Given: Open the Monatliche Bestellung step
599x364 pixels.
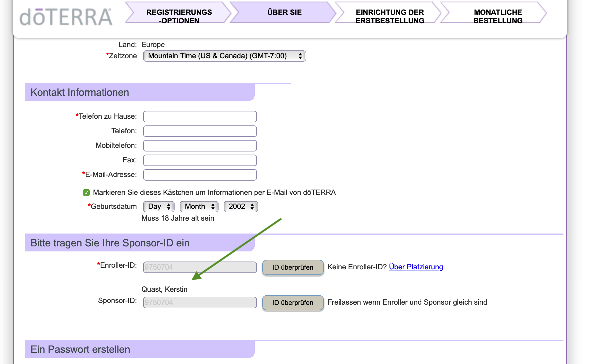Looking at the screenshot, I should (x=494, y=13).
